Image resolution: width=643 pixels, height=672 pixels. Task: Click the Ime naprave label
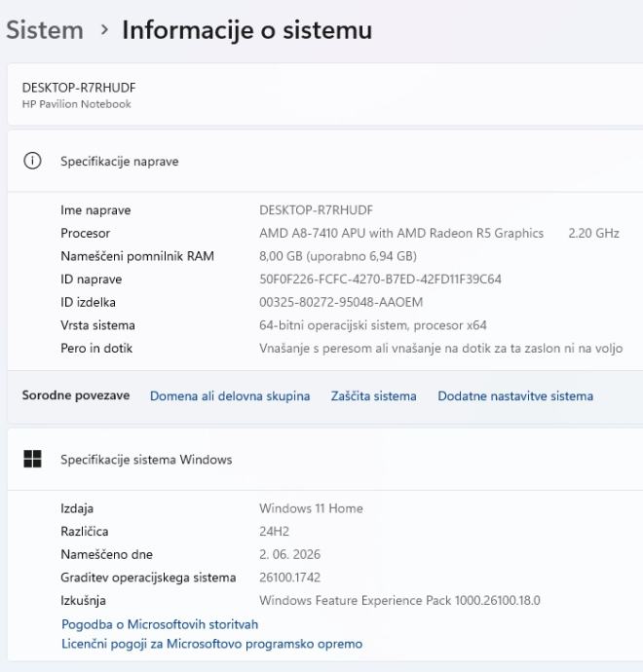[x=95, y=210]
